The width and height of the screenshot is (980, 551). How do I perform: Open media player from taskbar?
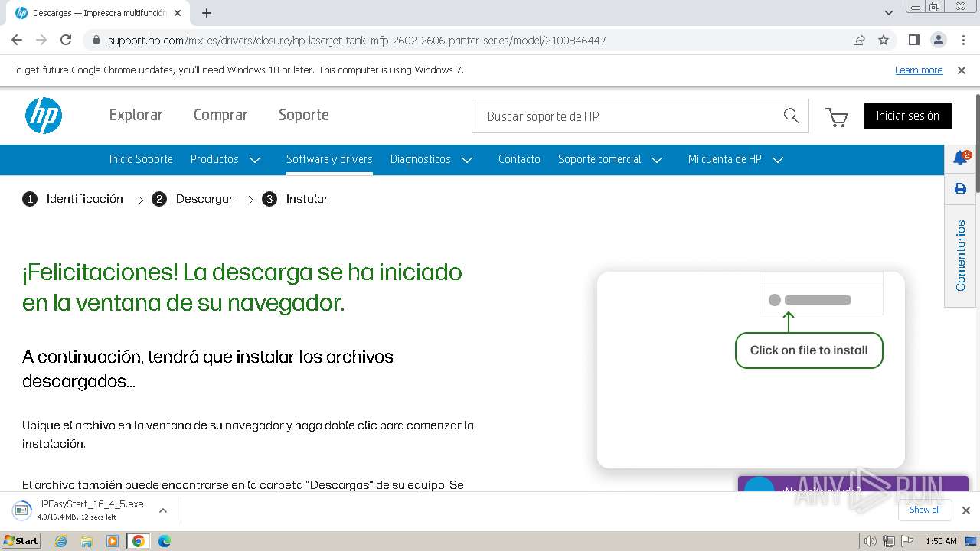tap(113, 541)
